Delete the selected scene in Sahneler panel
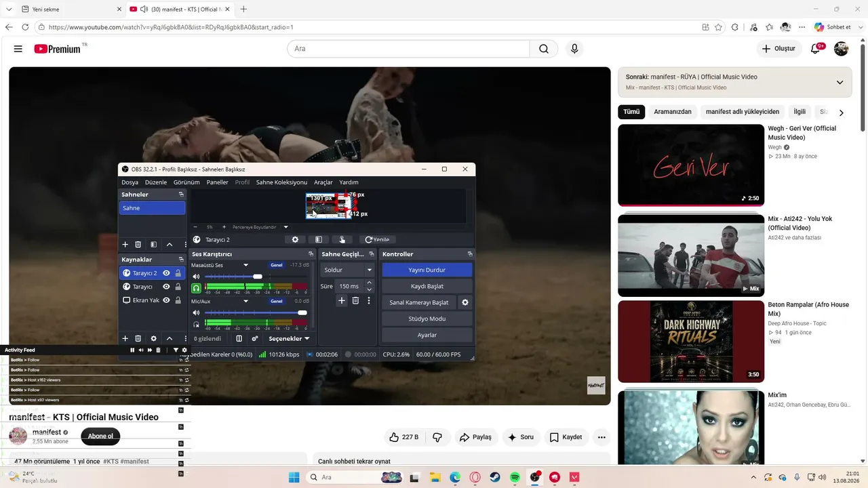The height and width of the screenshot is (488, 868). tap(138, 245)
